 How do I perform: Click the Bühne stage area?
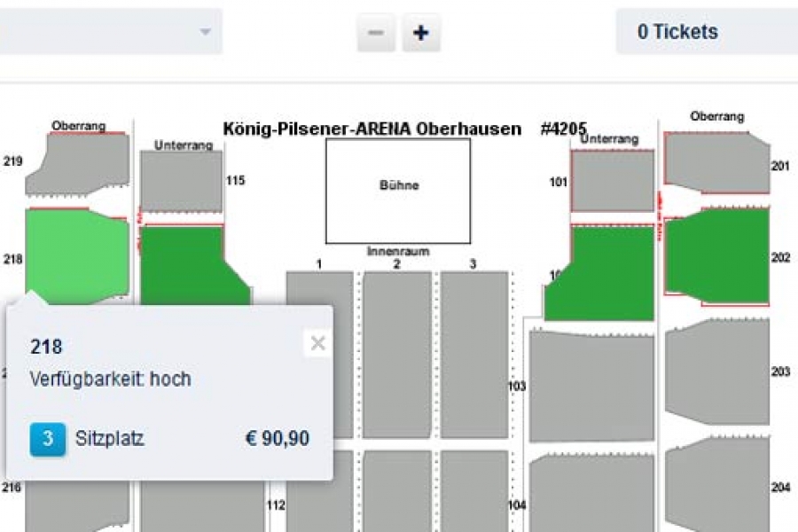click(x=398, y=190)
